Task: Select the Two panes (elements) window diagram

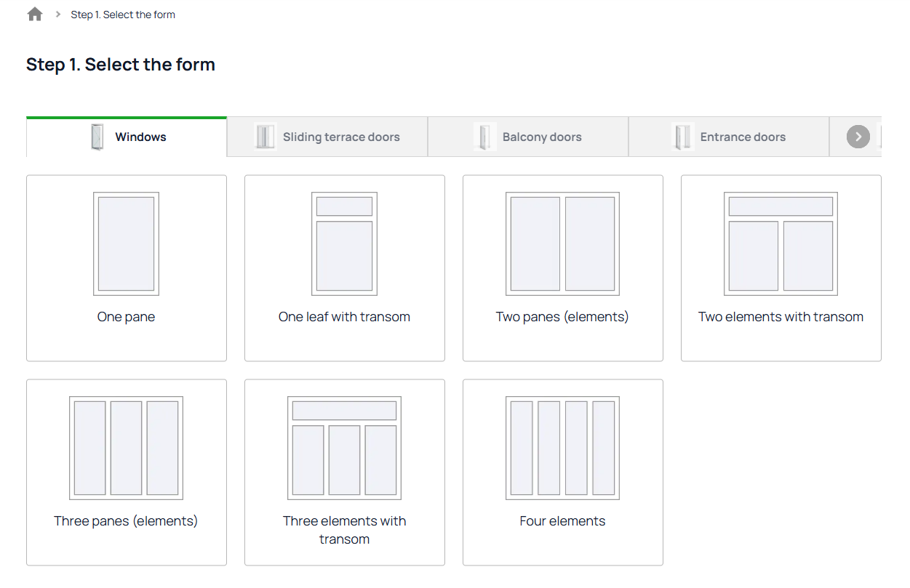Action: [562, 243]
